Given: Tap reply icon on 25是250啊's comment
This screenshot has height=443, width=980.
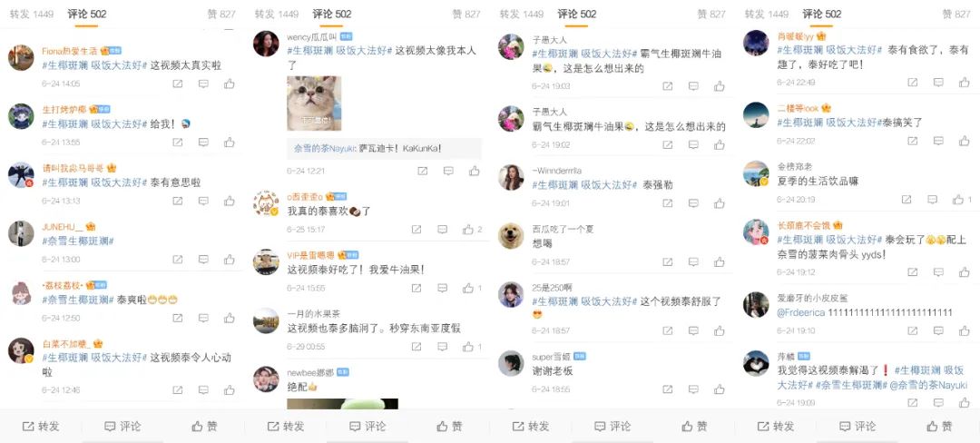Looking at the screenshot, I should tap(693, 330).
